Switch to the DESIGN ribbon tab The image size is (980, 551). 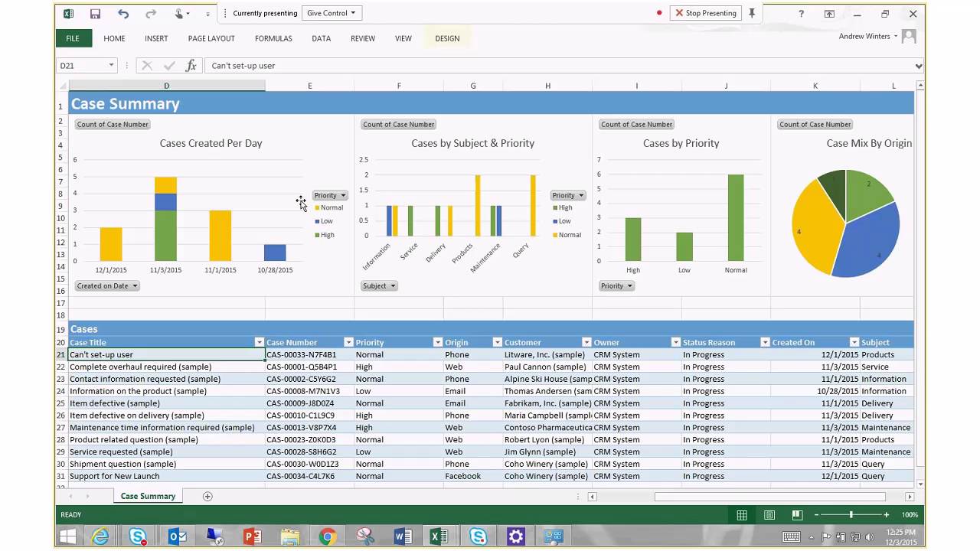tap(447, 38)
